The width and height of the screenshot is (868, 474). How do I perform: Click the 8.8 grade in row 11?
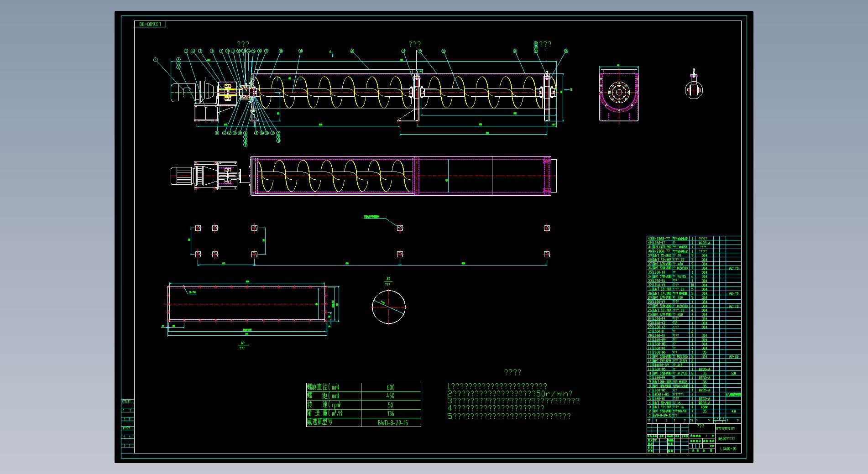733,373
